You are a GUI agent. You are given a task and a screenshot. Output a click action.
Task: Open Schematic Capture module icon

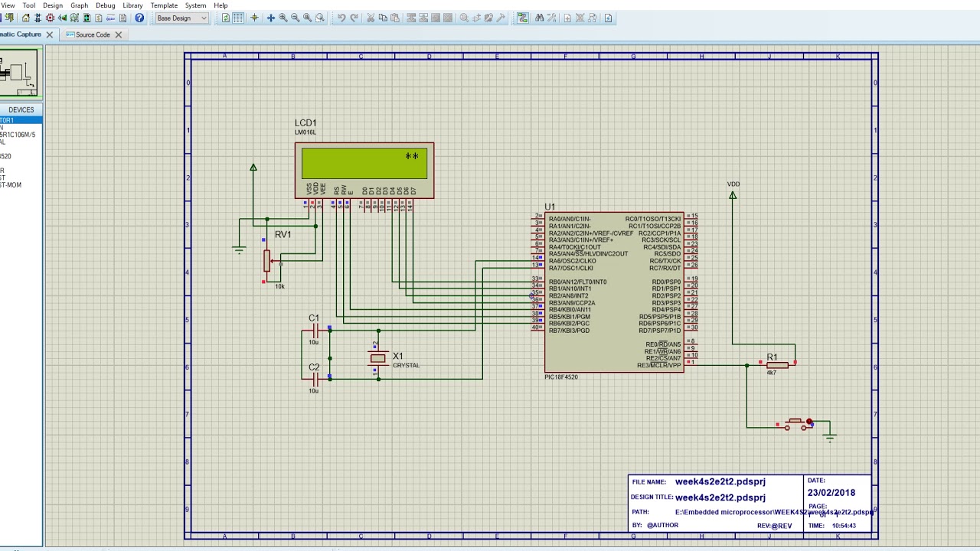click(38, 18)
